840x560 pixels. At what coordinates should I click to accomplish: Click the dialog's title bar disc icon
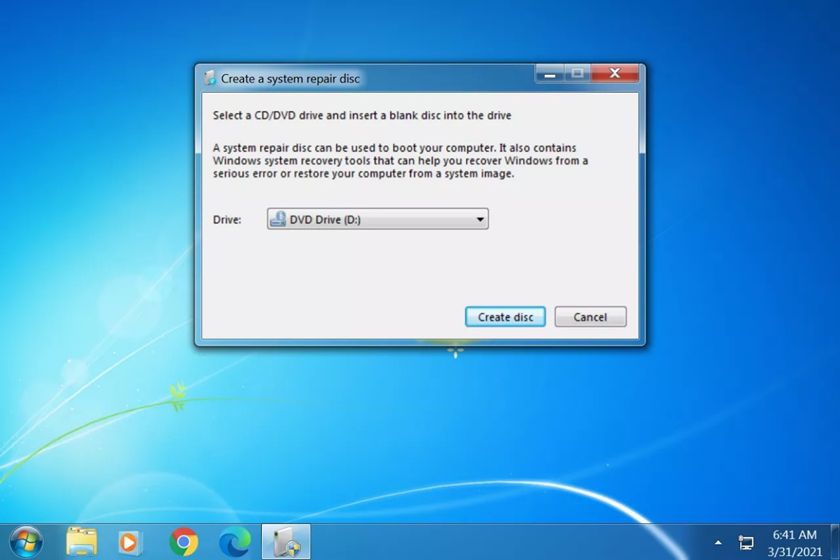210,78
